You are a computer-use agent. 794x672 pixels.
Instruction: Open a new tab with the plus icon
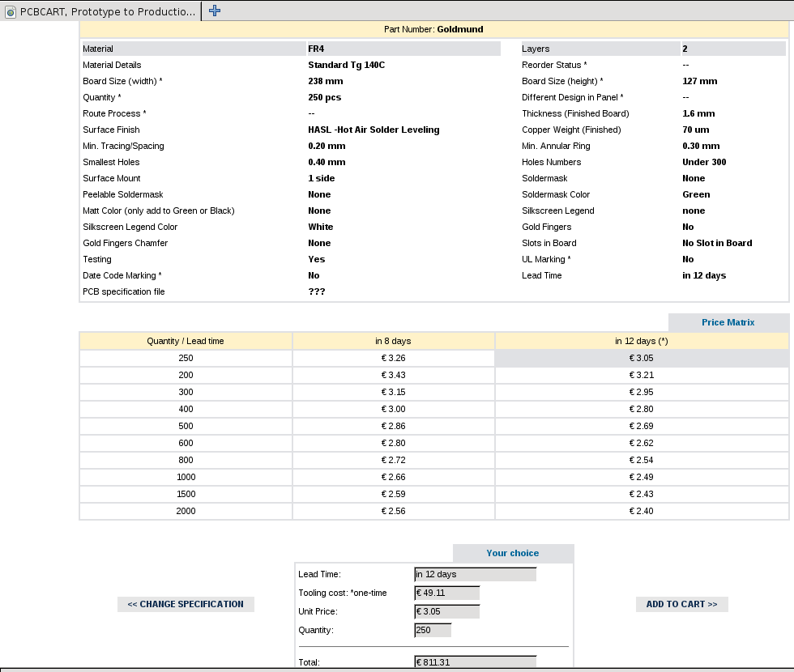pyautogui.click(x=215, y=11)
